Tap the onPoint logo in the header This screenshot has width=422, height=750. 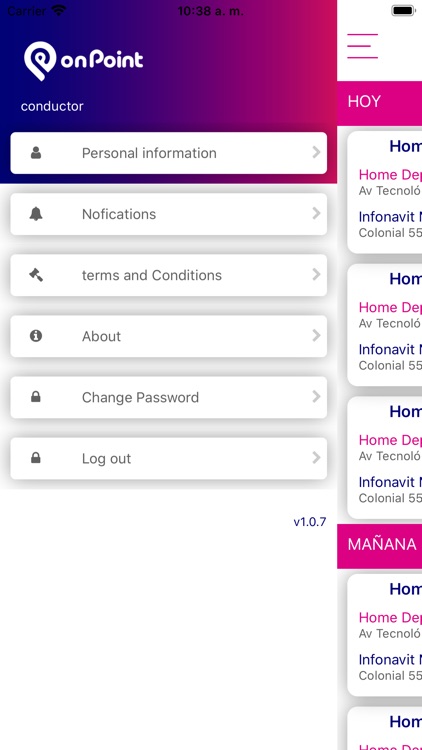[x=84, y=61]
